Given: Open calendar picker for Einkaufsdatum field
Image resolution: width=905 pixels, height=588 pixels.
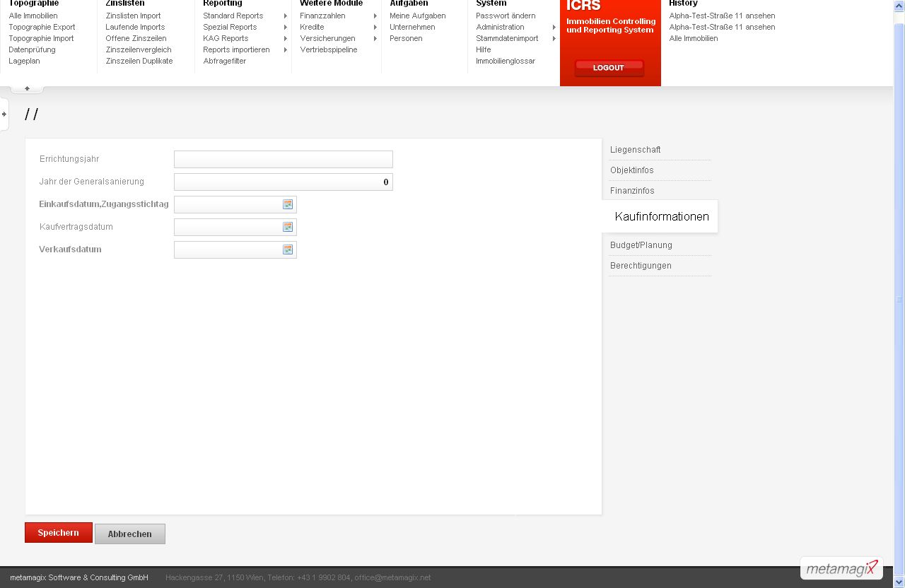Looking at the screenshot, I should tap(288, 204).
